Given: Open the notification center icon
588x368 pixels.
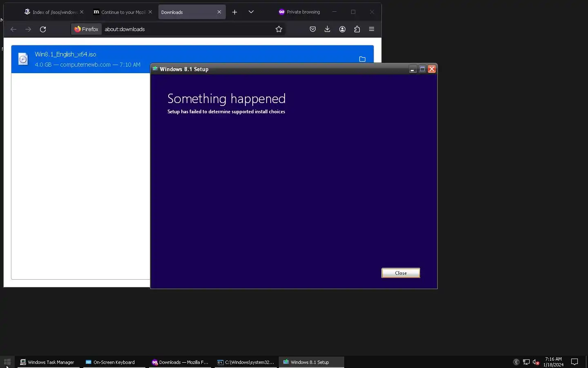Looking at the screenshot, I should click(575, 362).
